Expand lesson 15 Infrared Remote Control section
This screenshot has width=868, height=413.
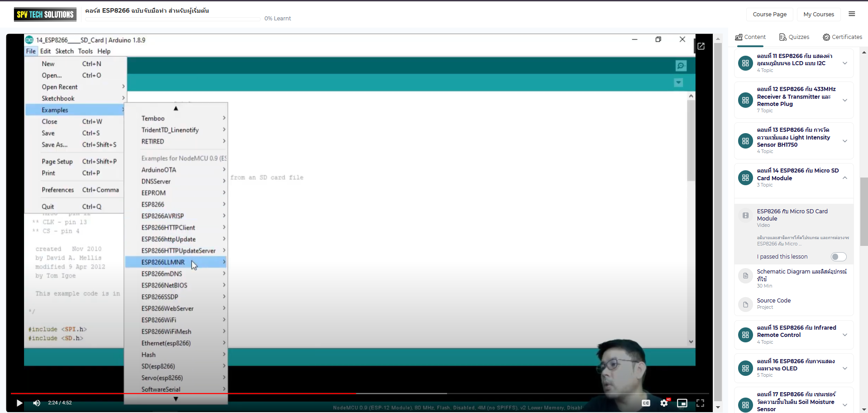(845, 335)
